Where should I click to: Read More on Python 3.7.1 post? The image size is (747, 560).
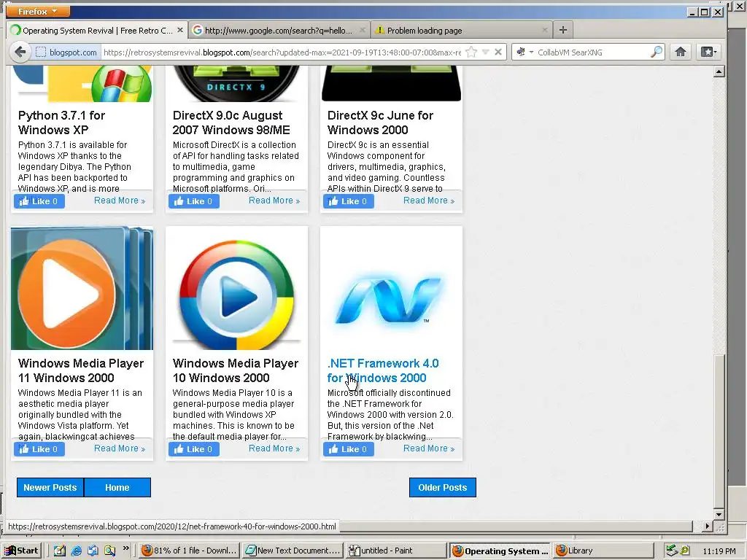point(120,201)
